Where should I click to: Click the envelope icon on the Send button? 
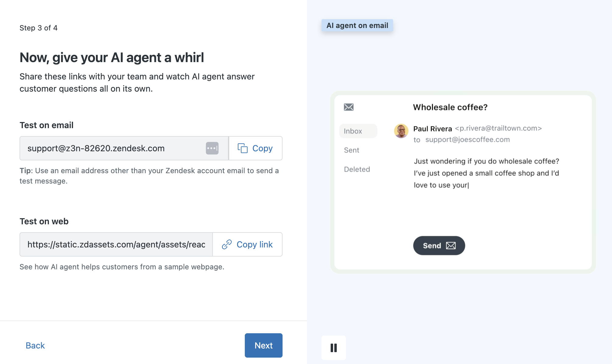(451, 246)
